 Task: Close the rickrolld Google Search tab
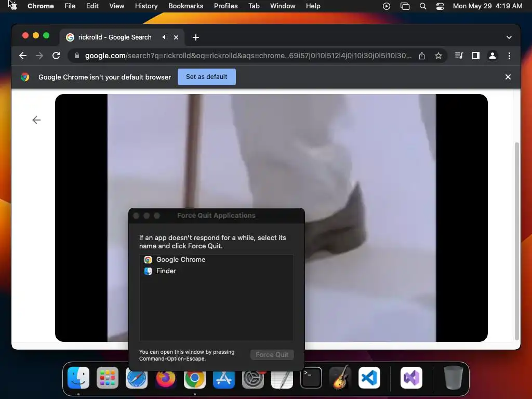176,37
